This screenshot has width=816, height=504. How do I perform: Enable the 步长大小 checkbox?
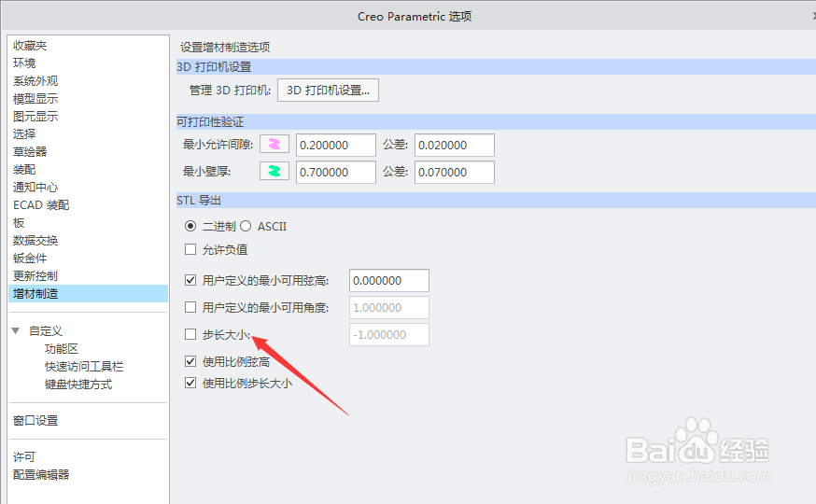coord(190,334)
